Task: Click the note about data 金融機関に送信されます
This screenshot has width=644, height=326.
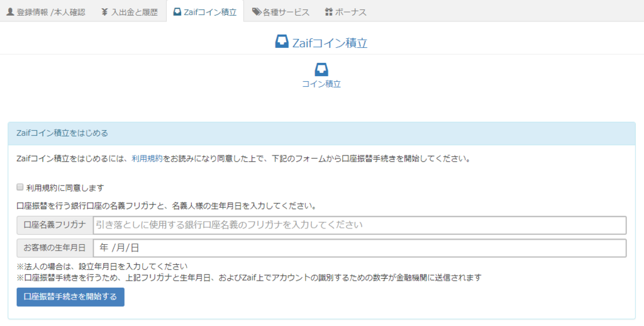Action: [x=249, y=278]
